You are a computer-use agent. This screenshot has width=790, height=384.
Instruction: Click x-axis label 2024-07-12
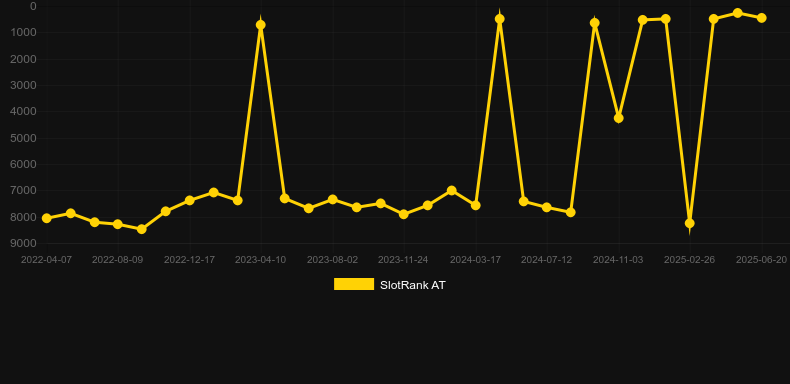547,260
